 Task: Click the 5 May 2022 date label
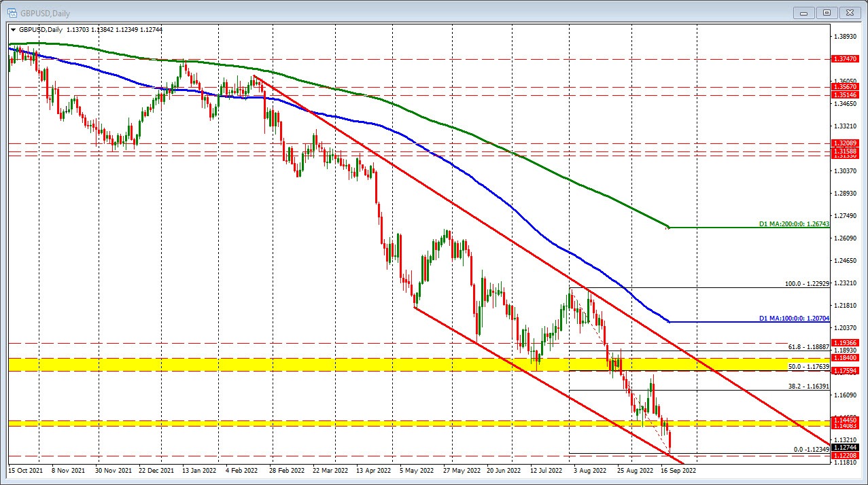click(417, 469)
